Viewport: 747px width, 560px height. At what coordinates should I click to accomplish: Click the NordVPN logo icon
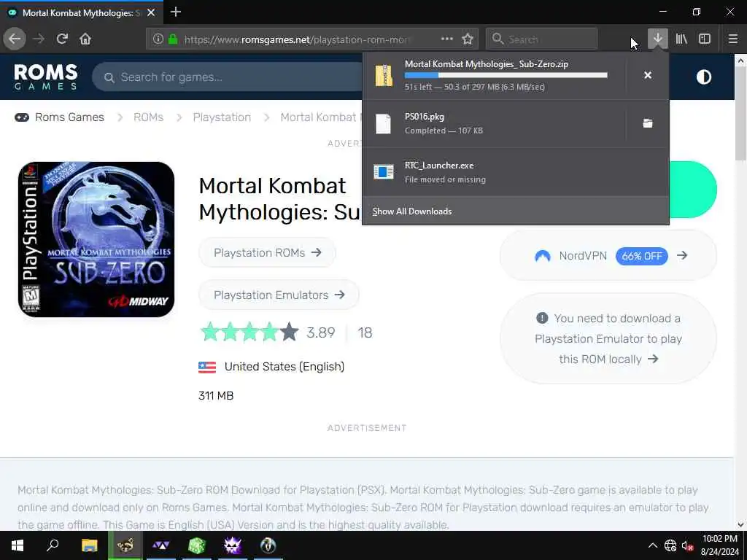pyautogui.click(x=543, y=256)
